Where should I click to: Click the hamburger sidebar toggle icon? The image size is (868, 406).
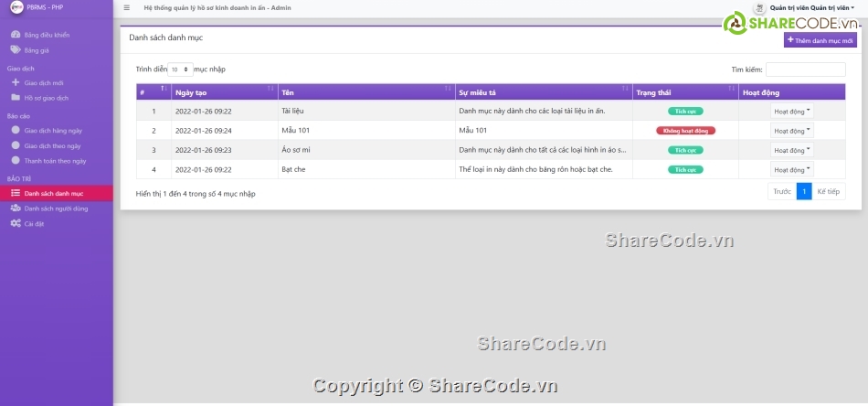tap(126, 7)
